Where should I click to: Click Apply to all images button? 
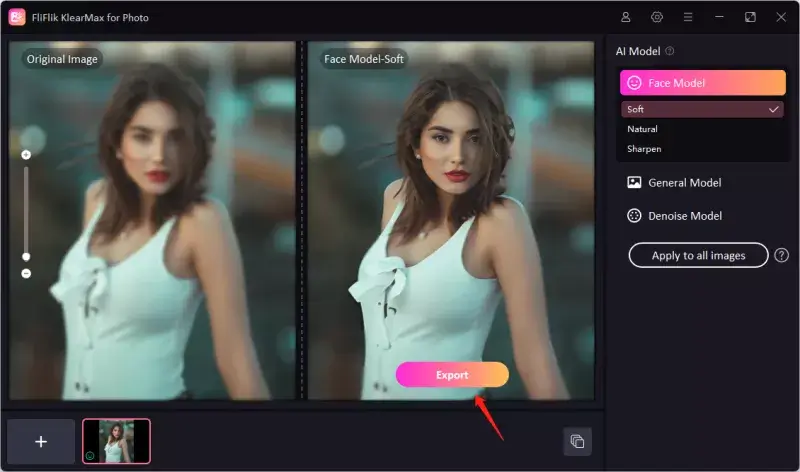[698, 255]
